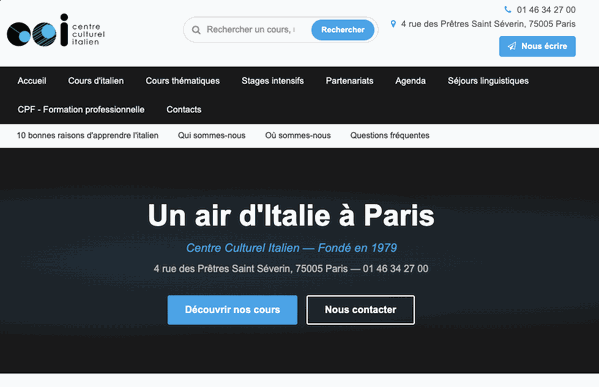
Task: Click the magnifying glass search icon
Action: 196,30
